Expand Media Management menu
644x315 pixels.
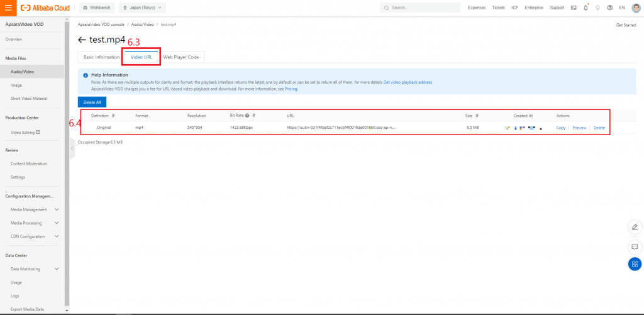57,209
